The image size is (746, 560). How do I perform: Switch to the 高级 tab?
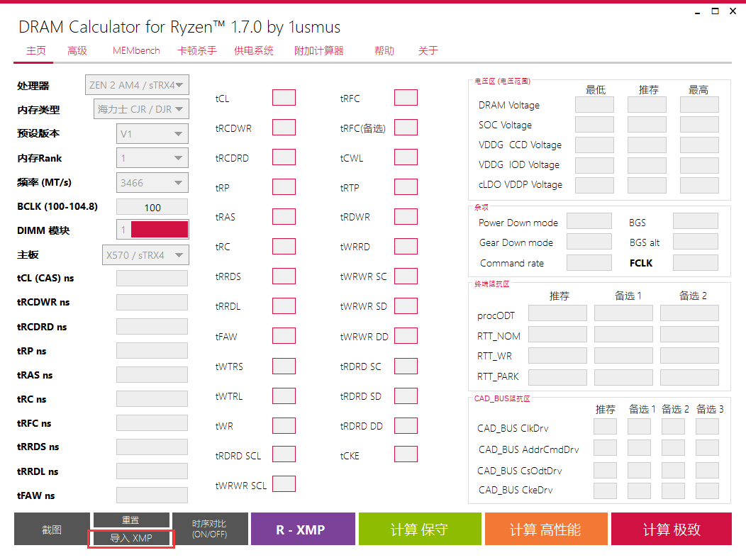coord(77,51)
